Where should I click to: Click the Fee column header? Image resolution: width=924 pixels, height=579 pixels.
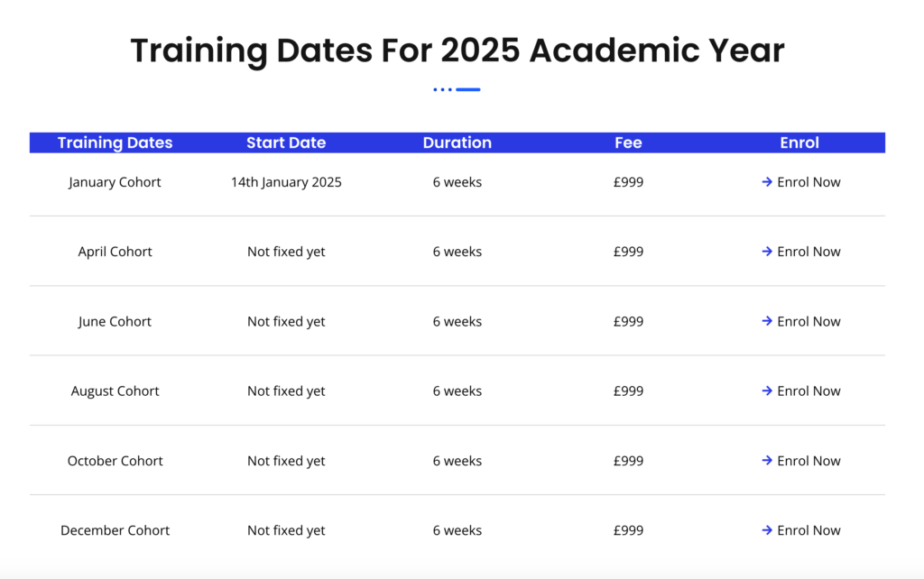tap(628, 142)
